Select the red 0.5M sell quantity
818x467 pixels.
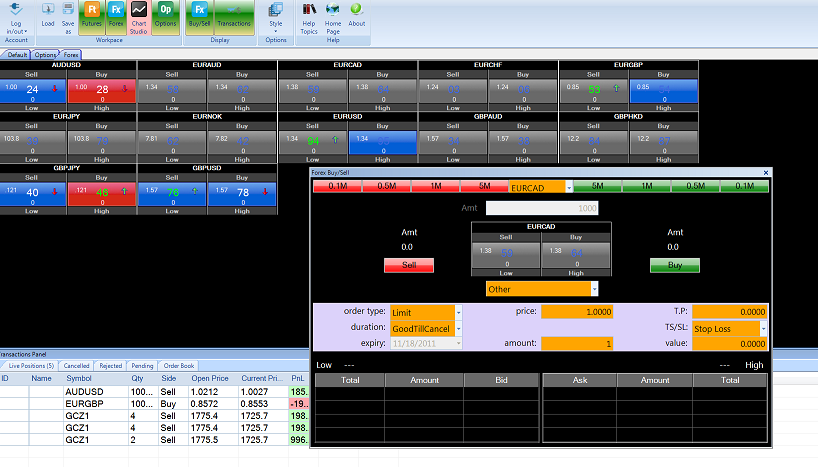click(387, 186)
